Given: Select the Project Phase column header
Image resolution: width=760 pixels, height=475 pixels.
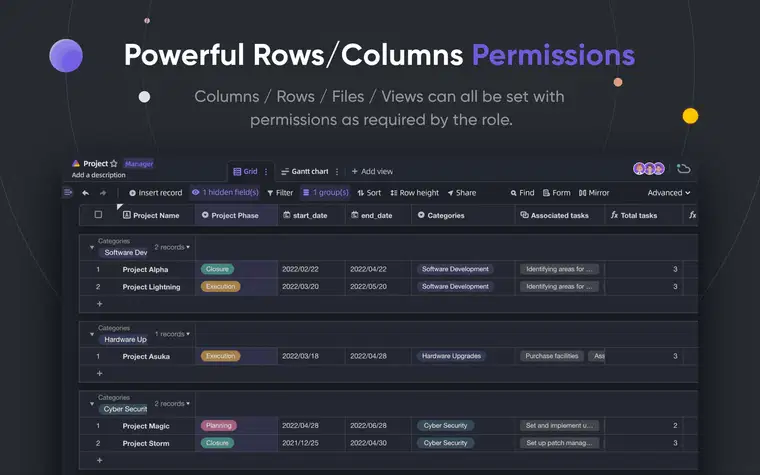Looking at the screenshot, I should click(236, 215).
